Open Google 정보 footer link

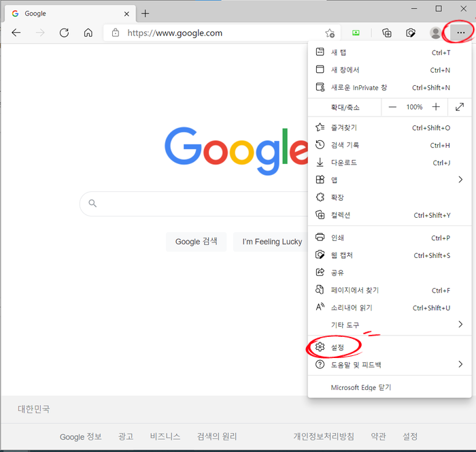point(80,437)
